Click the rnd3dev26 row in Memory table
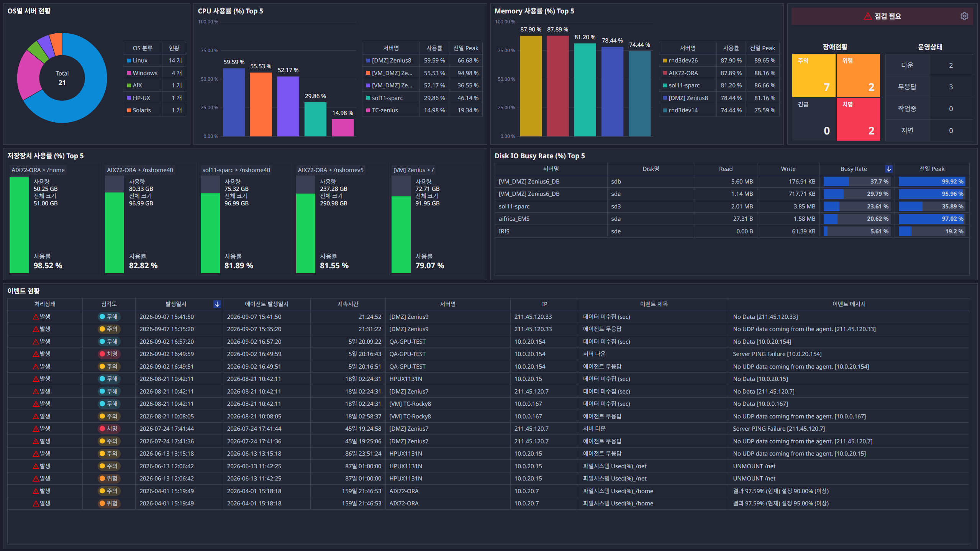980x551 pixels. pos(719,61)
